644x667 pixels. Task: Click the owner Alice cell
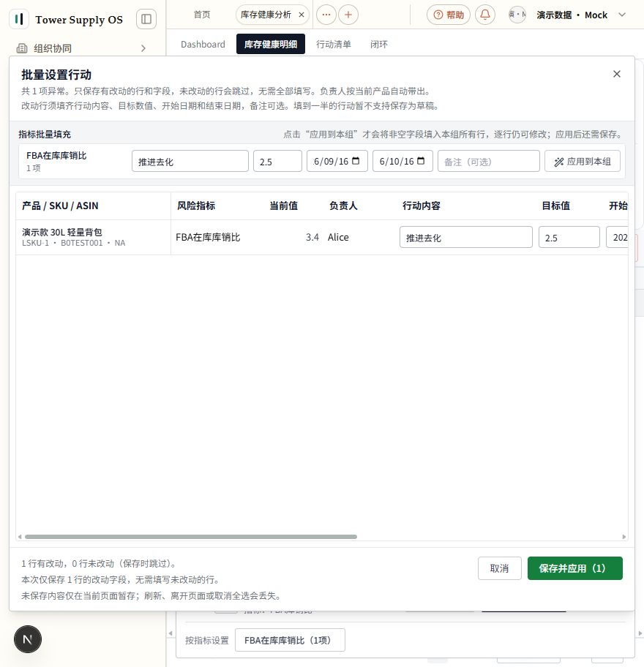[338, 238]
